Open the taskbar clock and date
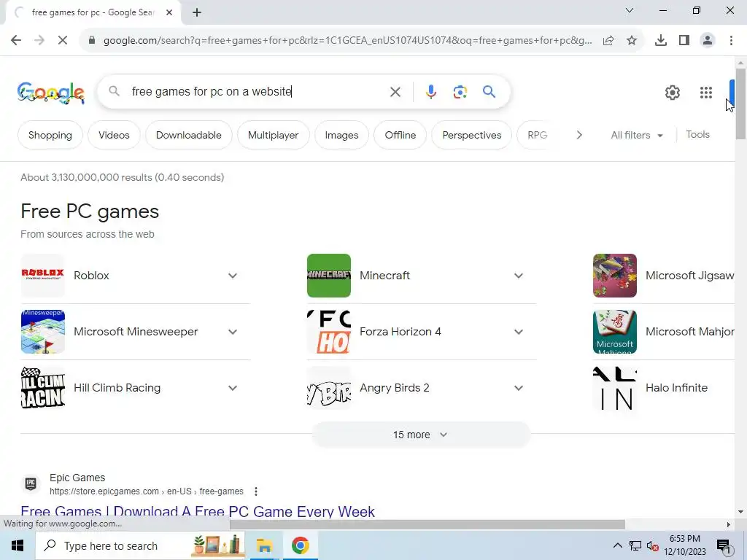Viewport: 747px width, 560px height. [685, 545]
